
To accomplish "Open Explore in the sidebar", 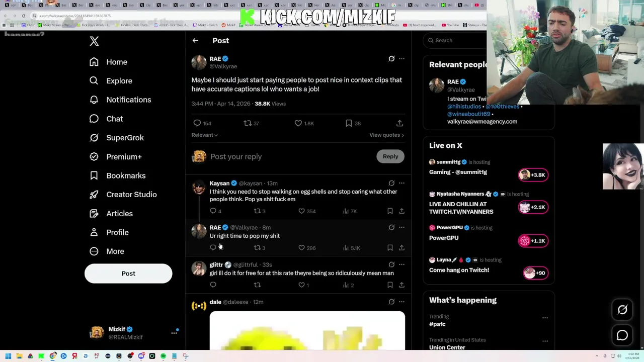I will tap(111, 81).
